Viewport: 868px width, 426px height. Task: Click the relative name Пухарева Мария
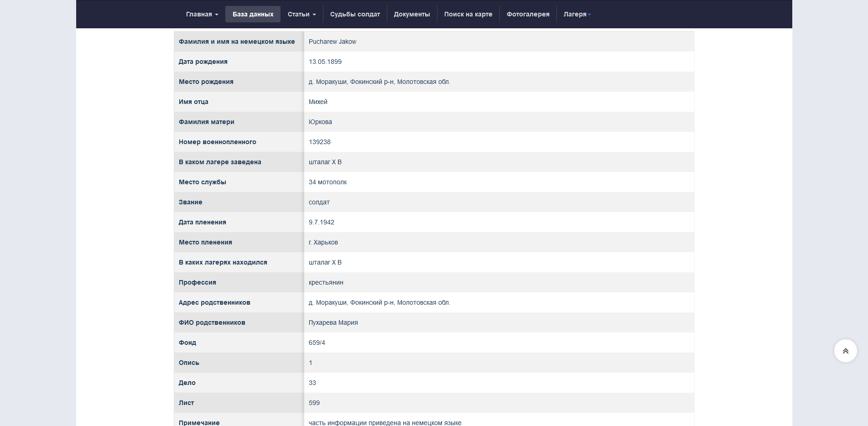point(333,322)
